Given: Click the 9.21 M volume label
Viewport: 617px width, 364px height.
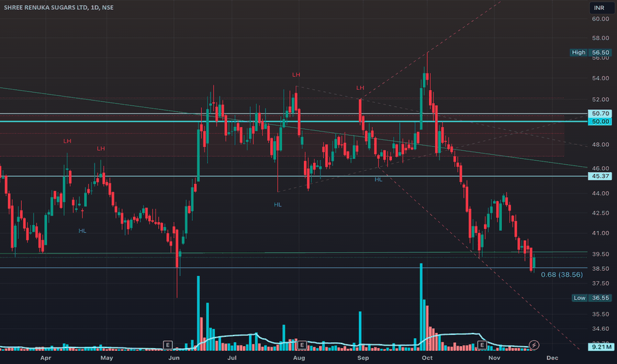Looking at the screenshot, I should [x=600, y=347].
